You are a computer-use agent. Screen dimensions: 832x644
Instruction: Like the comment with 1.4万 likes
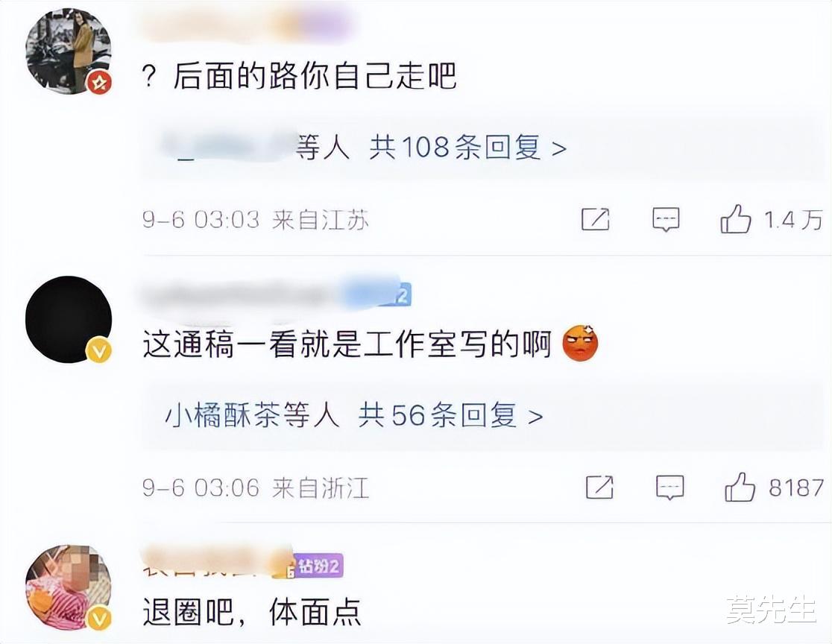735,219
